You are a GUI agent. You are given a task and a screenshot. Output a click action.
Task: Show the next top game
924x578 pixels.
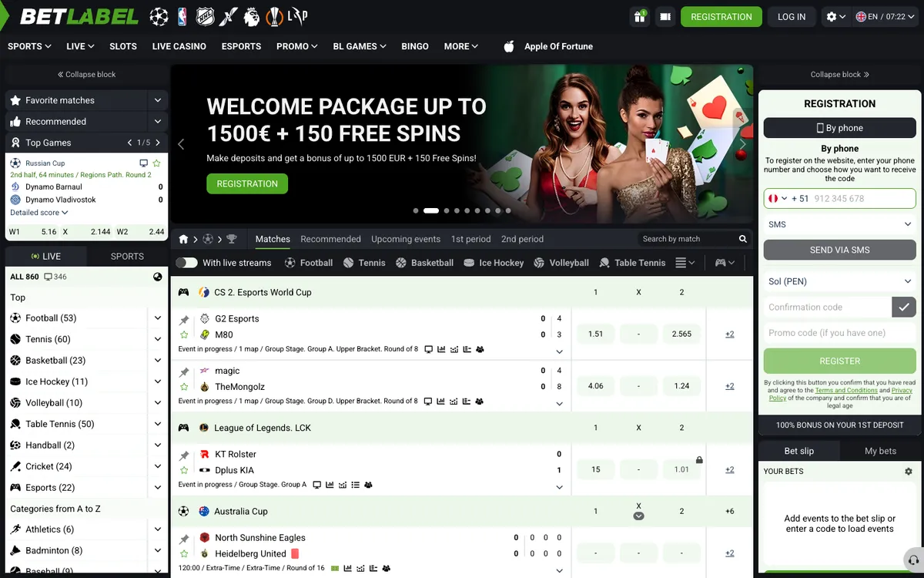pyautogui.click(x=158, y=143)
